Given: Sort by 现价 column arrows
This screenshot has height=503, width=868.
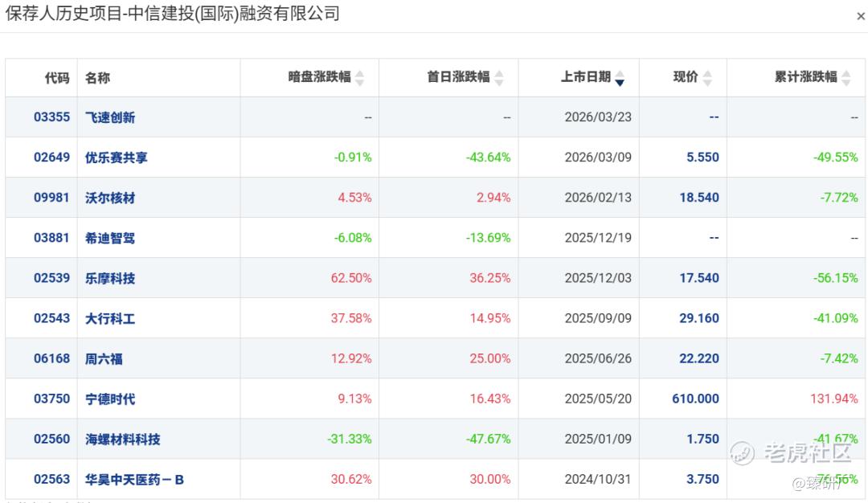Looking at the screenshot, I should click(x=707, y=77).
